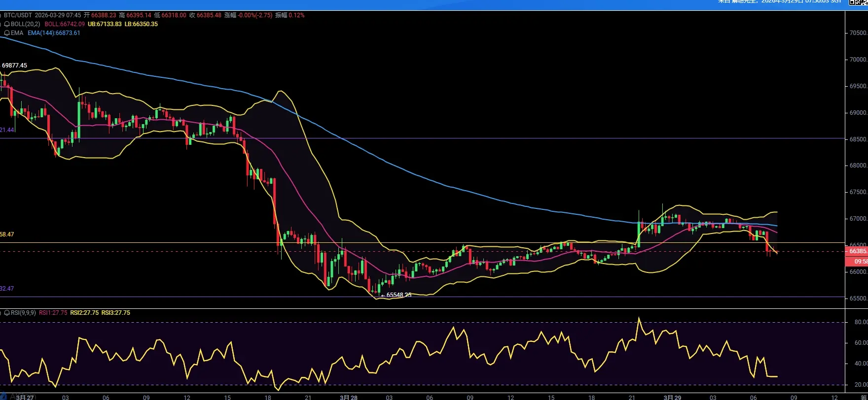Open the EMA indicator label
868x400 pixels.
tap(17, 33)
